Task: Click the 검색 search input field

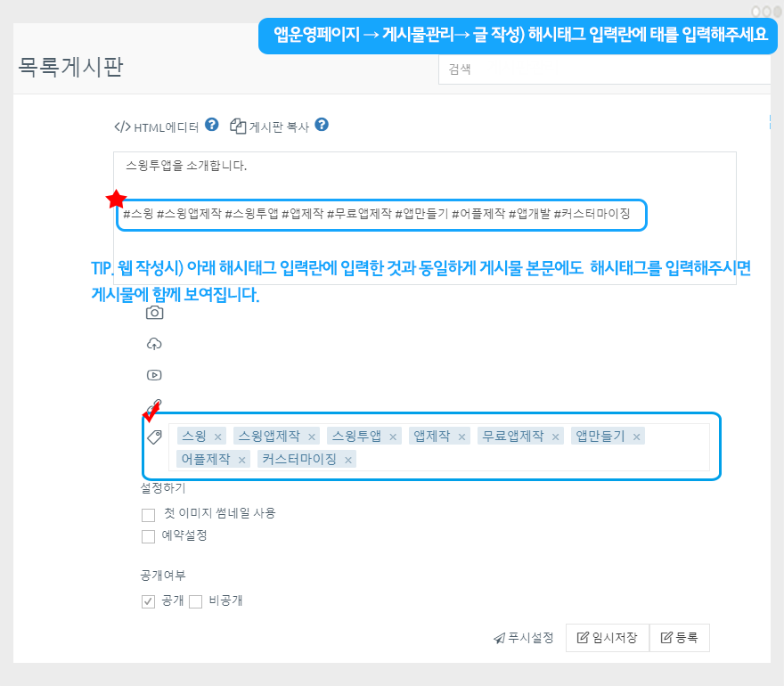Action: pyautogui.click(x=604, y=69)
